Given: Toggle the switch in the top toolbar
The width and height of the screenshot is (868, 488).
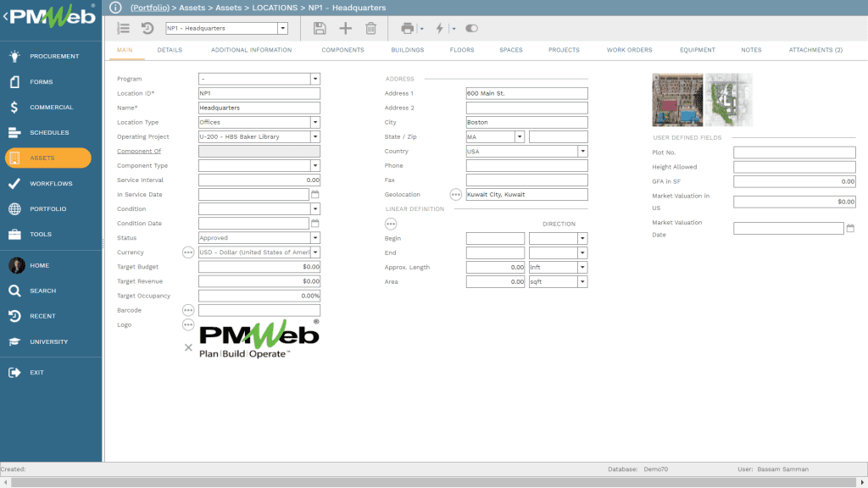Looking at the screenshot, I should pos(471,28).
